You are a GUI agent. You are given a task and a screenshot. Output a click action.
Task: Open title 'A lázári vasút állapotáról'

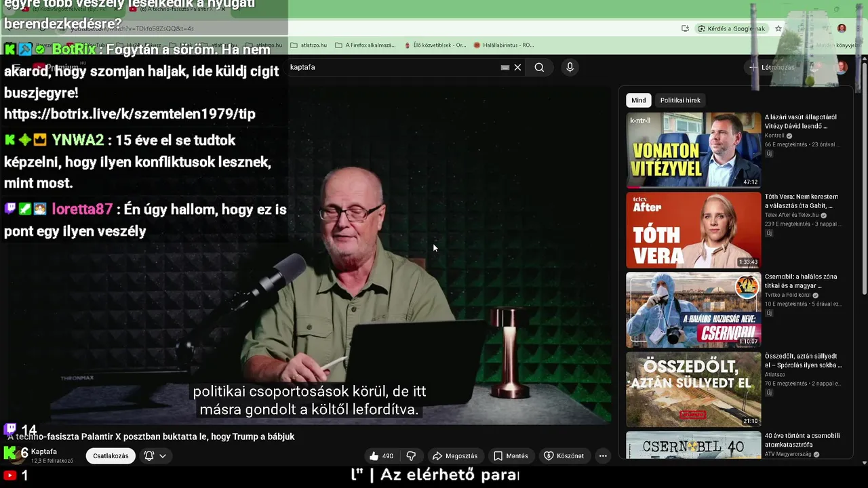click(x=801, y=122)
